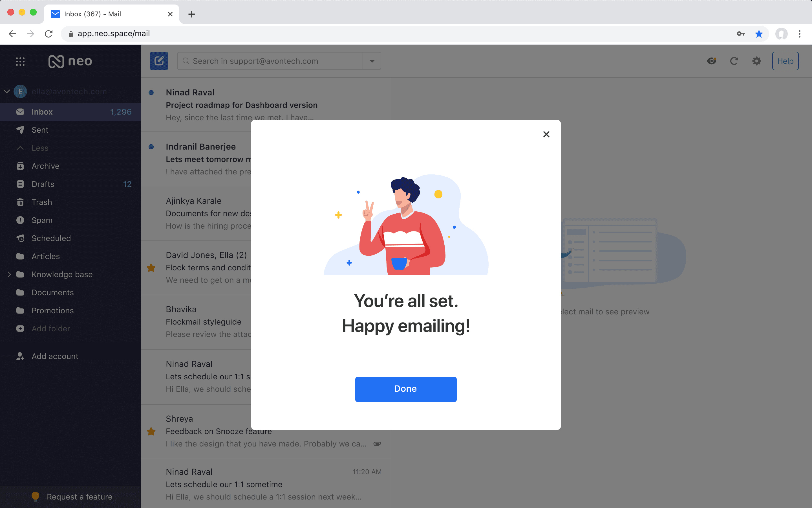Open the Promotions folder

coord(70,310)
